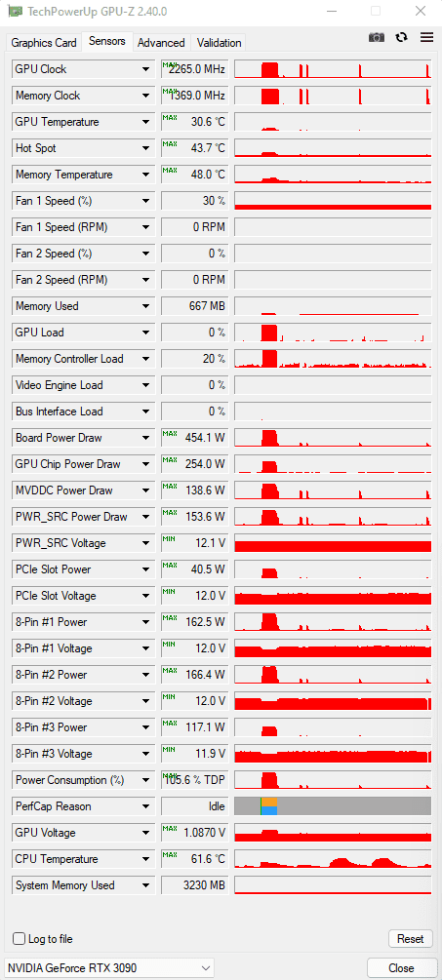The image size is (442, 980).
Task: Click the 105.6 % TDP reading
Action: tap(195, 780)
